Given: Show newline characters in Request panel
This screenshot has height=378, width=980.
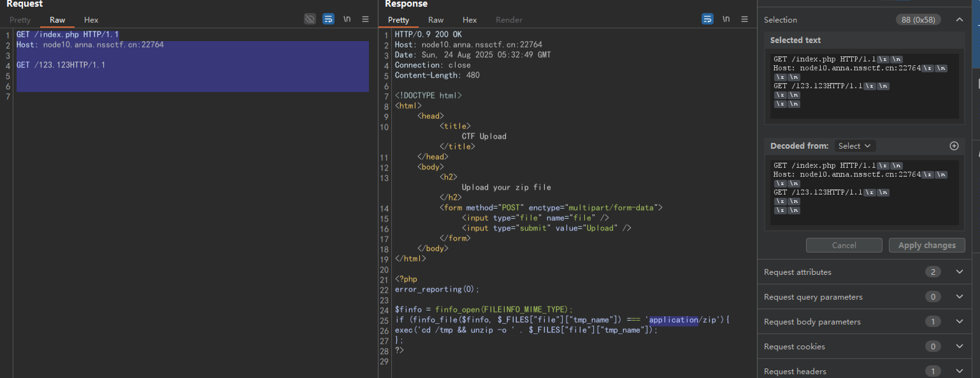Looking at the screenshot, I should (347, 19).
